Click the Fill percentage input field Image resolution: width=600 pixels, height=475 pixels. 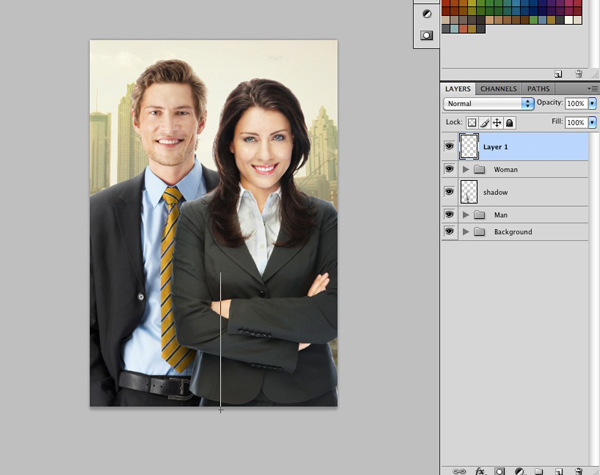coord(576,123)
